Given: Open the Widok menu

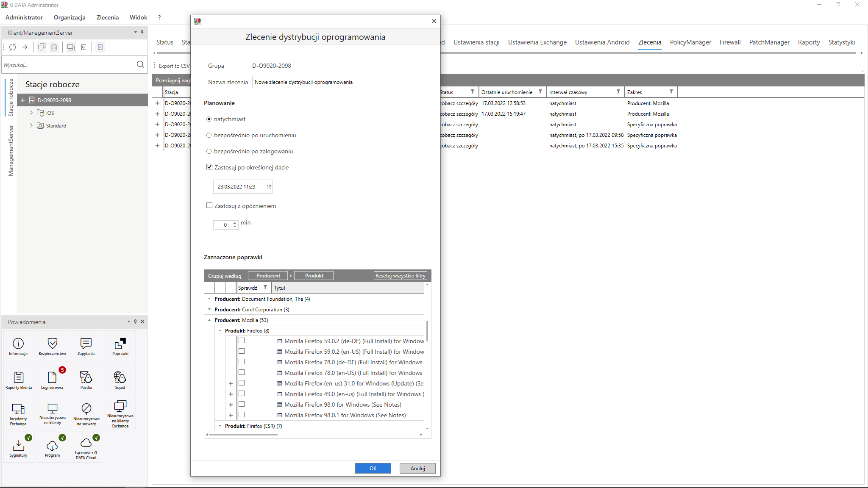Looking at the screenshot, I should point(139,17).
